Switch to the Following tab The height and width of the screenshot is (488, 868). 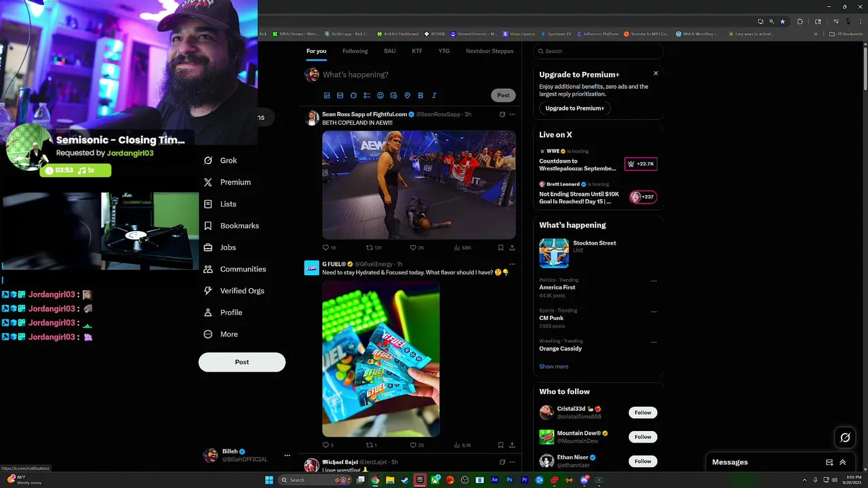[355, 51]
